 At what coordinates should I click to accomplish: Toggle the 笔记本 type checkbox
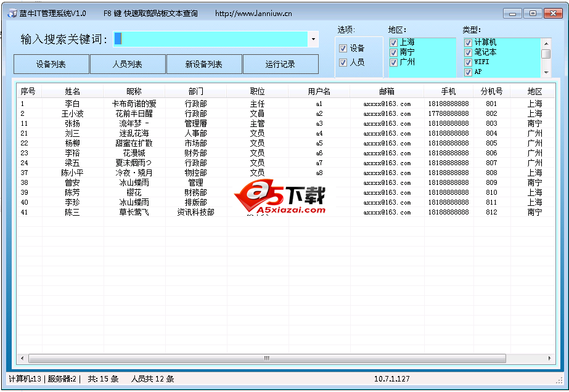[x=468, y=52]
